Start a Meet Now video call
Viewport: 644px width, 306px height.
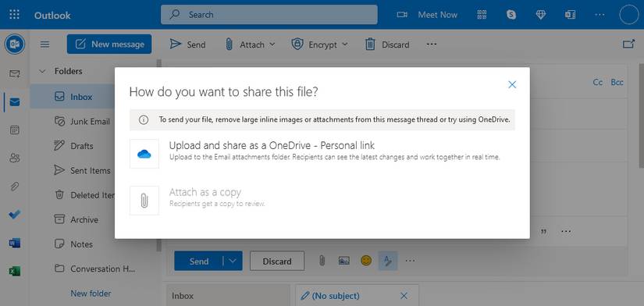[x=427, y=15]
